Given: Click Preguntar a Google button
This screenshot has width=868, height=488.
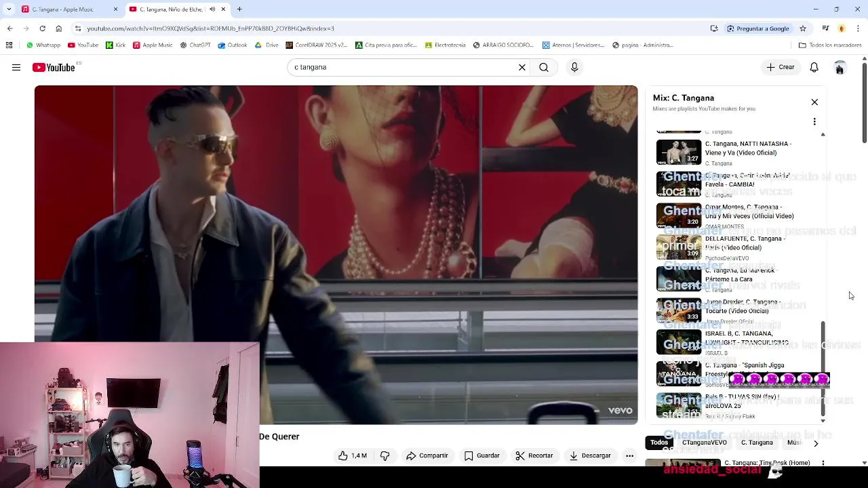Looking at the screenshot, I should click(x=758, y=28).
